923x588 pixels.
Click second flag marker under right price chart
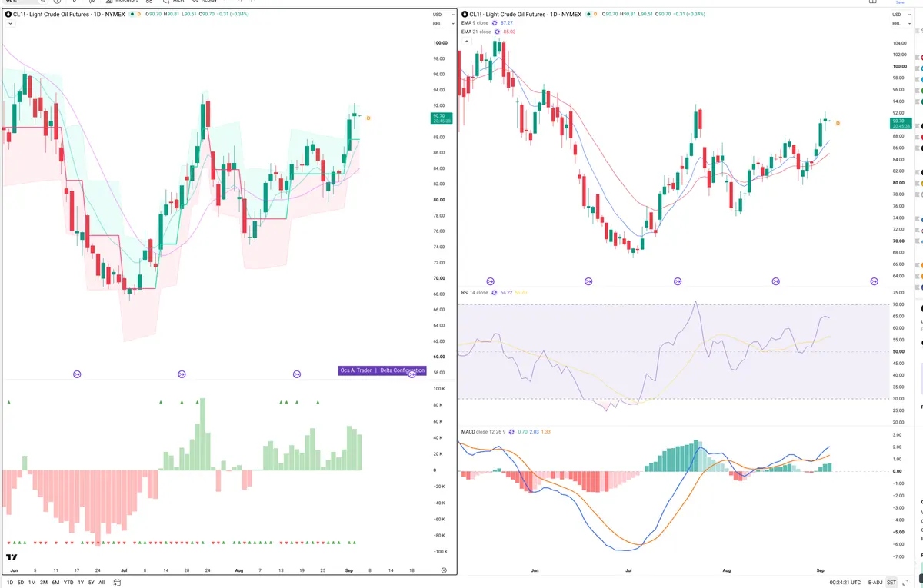589,281
